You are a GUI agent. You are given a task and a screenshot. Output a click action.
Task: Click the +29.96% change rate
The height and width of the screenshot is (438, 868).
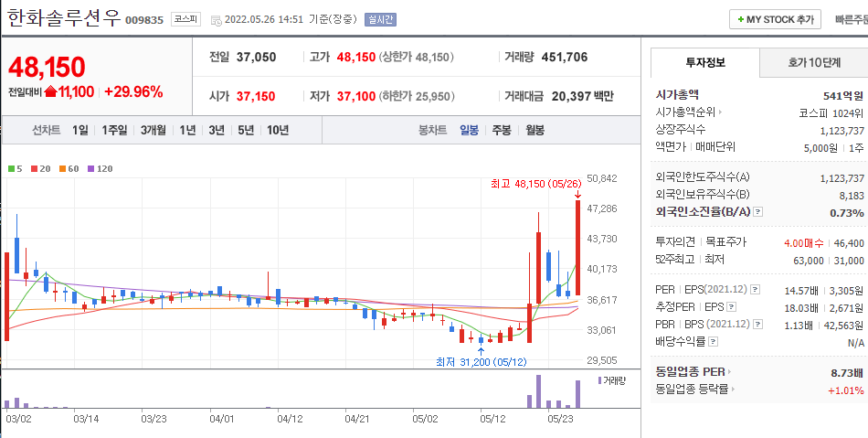133,92
